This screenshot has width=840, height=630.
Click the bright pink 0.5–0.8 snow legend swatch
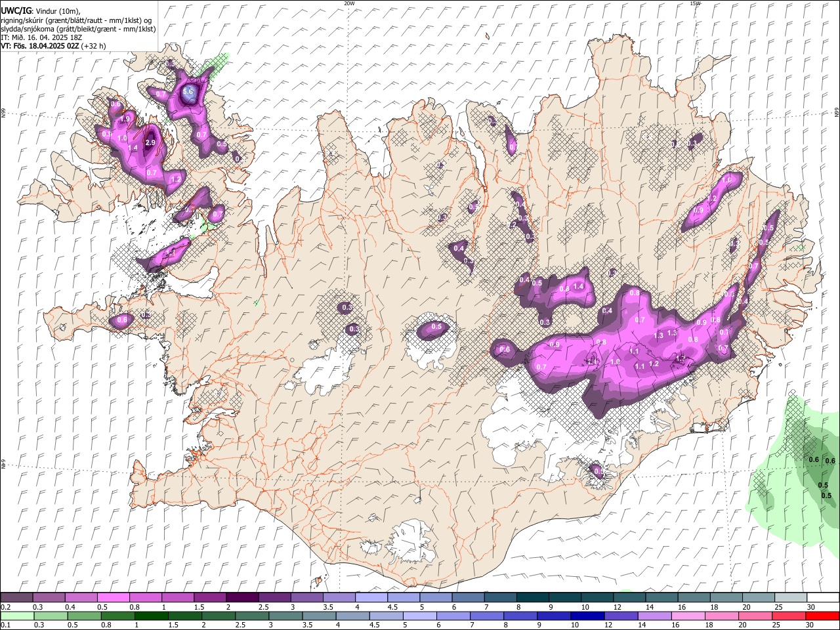coord(113,597)
